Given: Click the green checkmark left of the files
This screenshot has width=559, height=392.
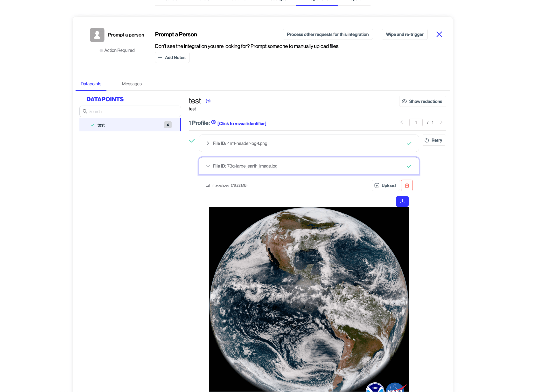Looking at the screenshot, I should tap(192, 141).
